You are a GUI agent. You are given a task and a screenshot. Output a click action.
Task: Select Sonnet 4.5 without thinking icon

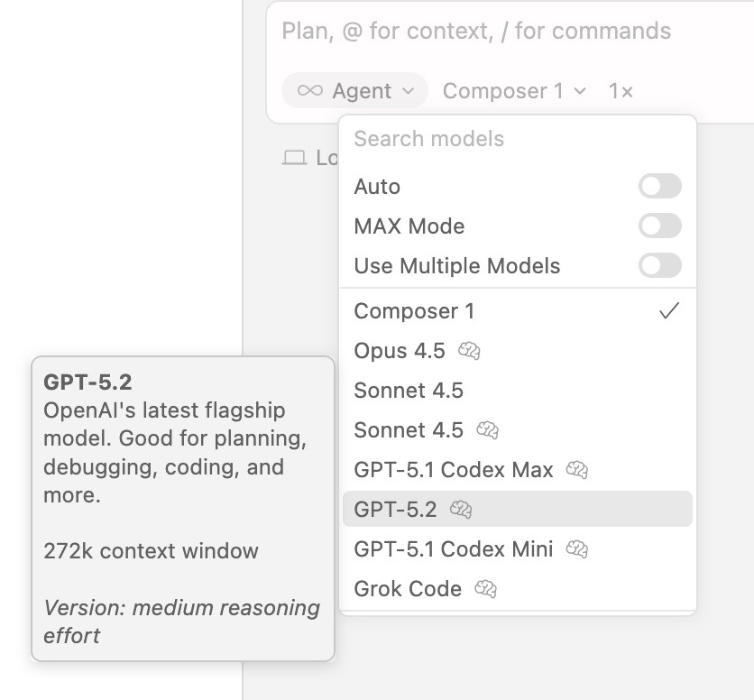coord(409,391)
